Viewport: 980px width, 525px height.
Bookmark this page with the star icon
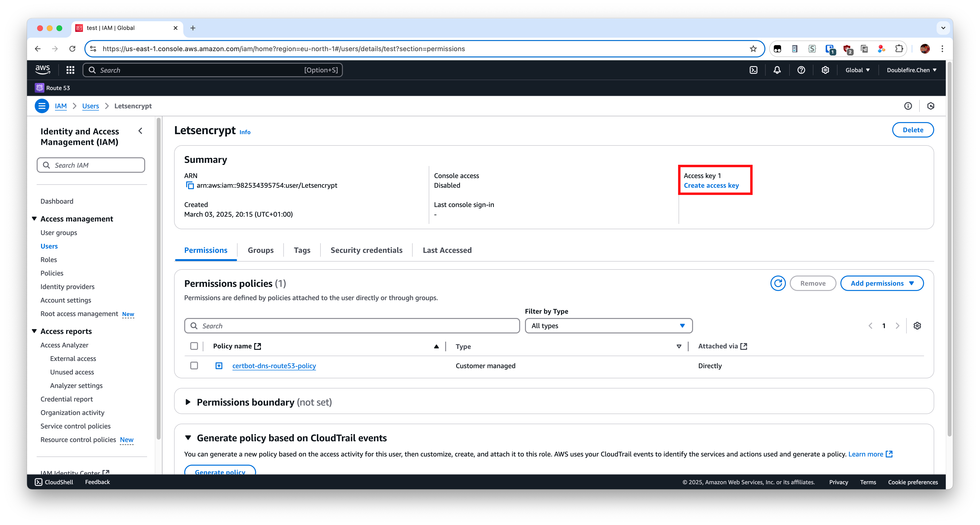753,49
